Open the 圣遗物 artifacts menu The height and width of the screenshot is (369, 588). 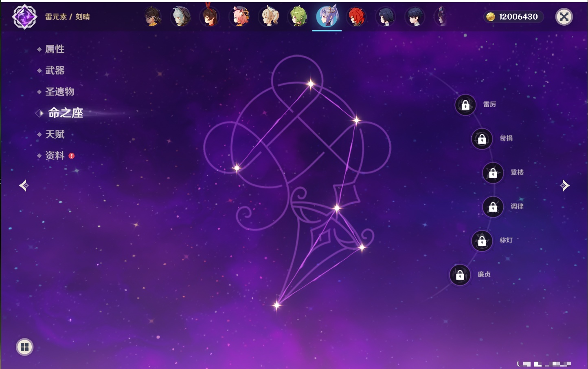click(59, 92)
